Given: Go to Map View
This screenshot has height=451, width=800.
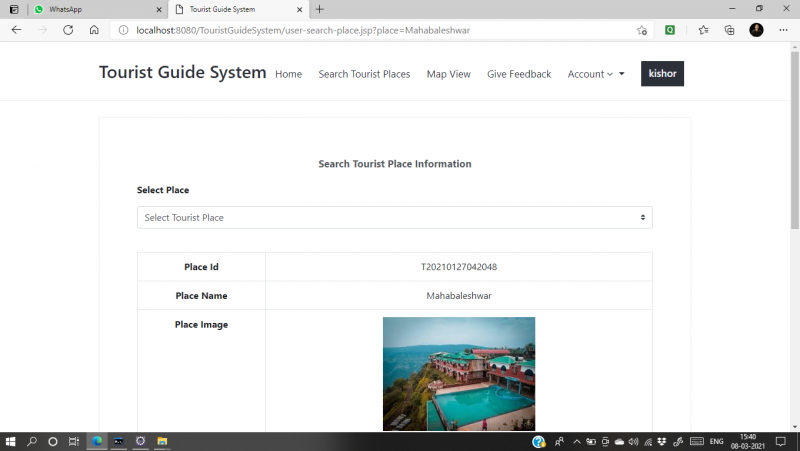Looking at the screenshot, I should point(448,74).
